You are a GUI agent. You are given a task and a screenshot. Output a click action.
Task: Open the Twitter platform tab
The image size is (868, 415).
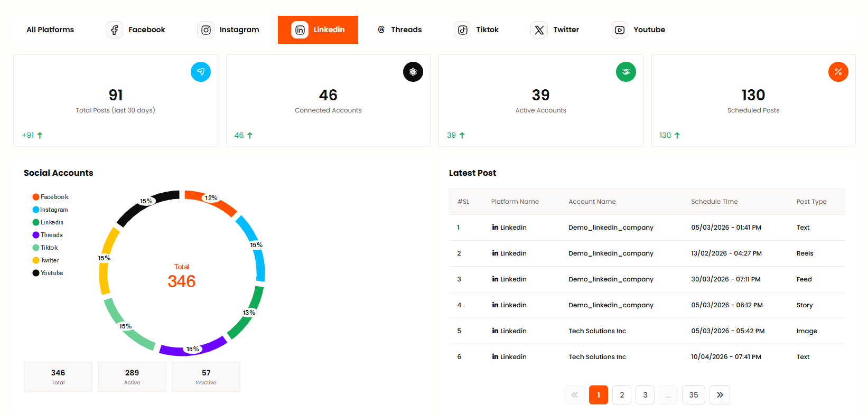click(x=555, y=30)
